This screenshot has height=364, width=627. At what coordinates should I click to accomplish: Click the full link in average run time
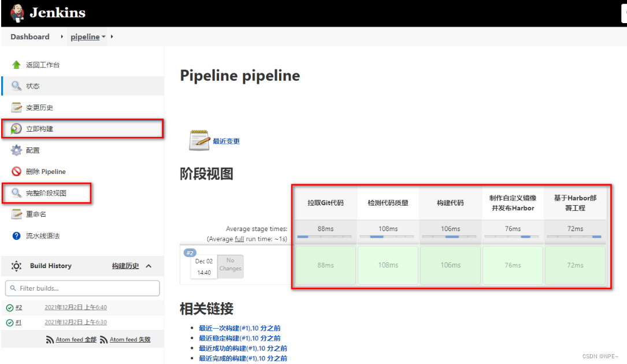[239, 239]
